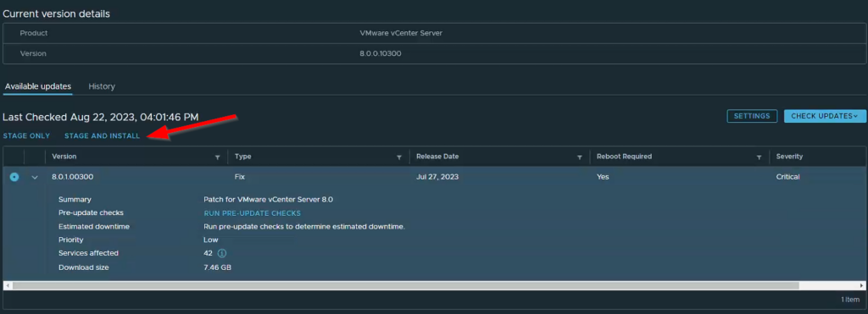Sort by the Type column header

(243, 157)
